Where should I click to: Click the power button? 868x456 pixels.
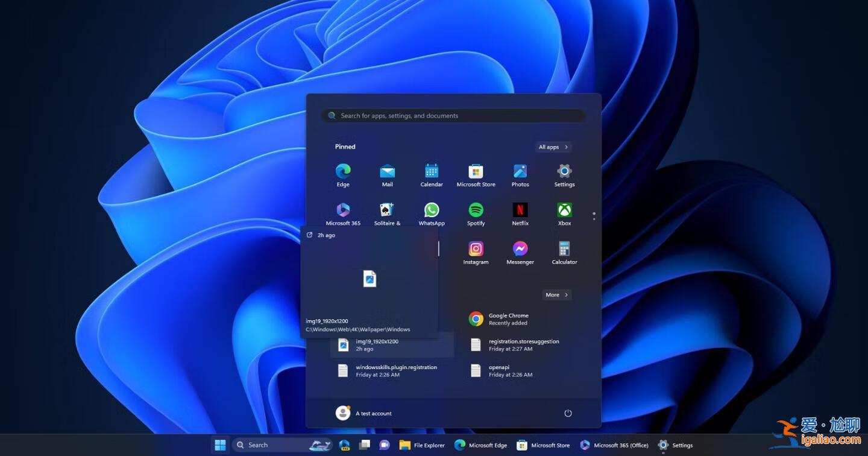coord(568,413)
